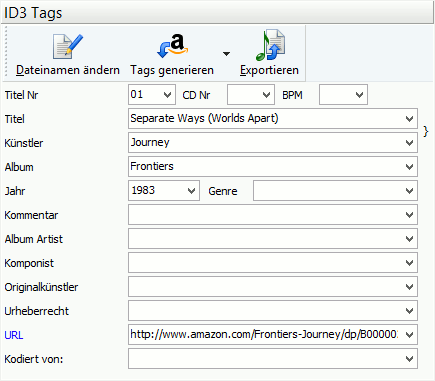
Task: Open the Album field dropdown arrow
Action: 409,167
